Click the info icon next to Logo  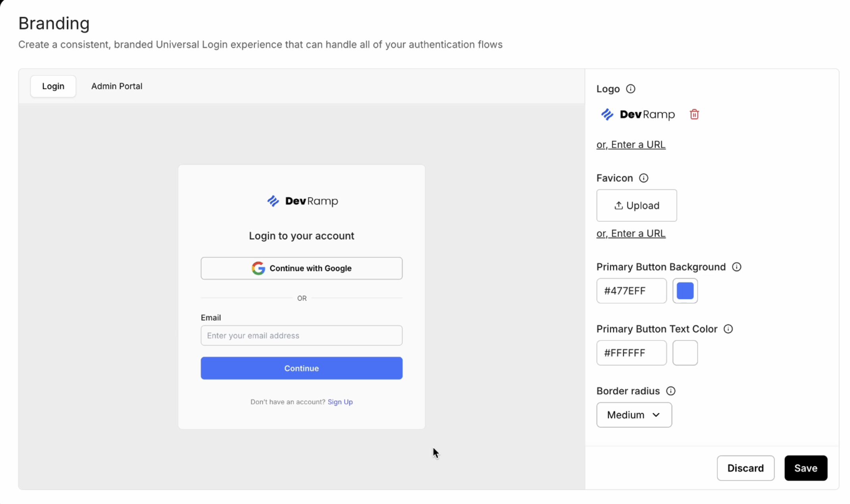click(x=631, y=89)
